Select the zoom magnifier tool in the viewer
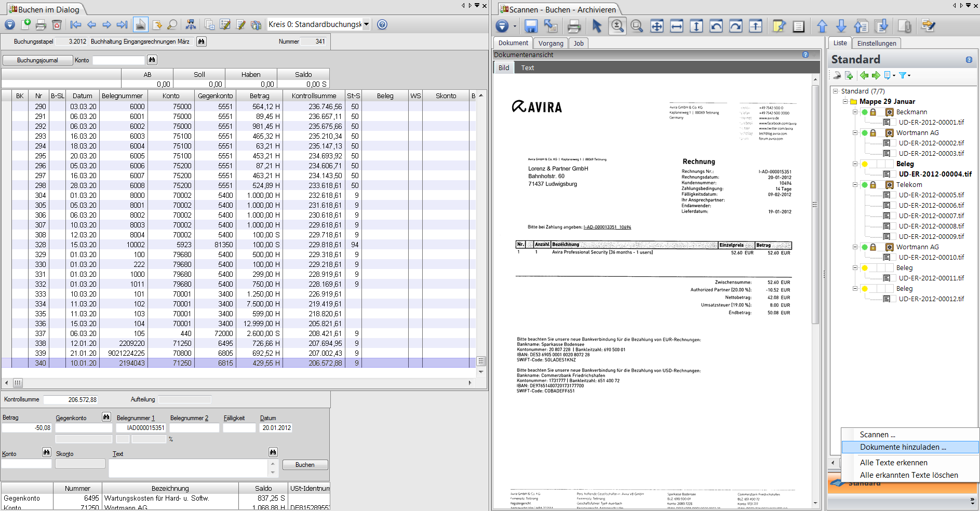Image resolution: width=980 pixels, height=511 pixels. (617, 26)
